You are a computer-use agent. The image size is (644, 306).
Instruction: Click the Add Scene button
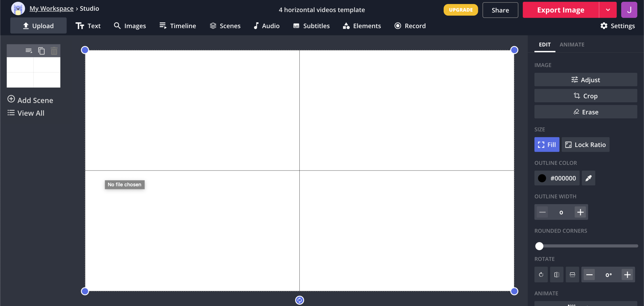[x=30, y=100]
